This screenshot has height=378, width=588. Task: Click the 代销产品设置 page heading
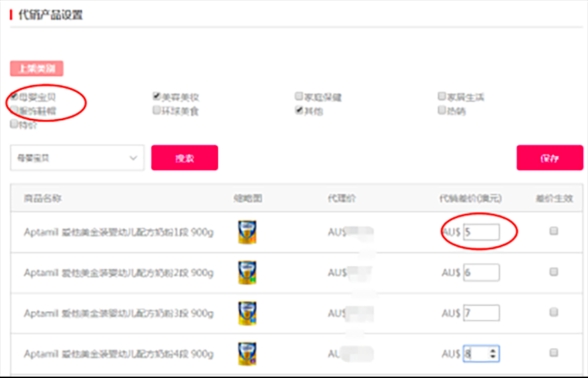click(x=50, y=15)
